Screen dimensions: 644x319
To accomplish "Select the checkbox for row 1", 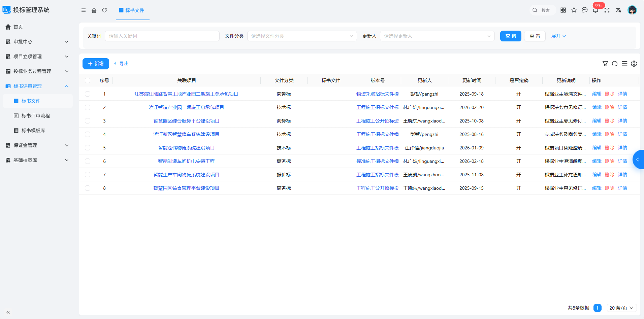I will coord(88,94).
